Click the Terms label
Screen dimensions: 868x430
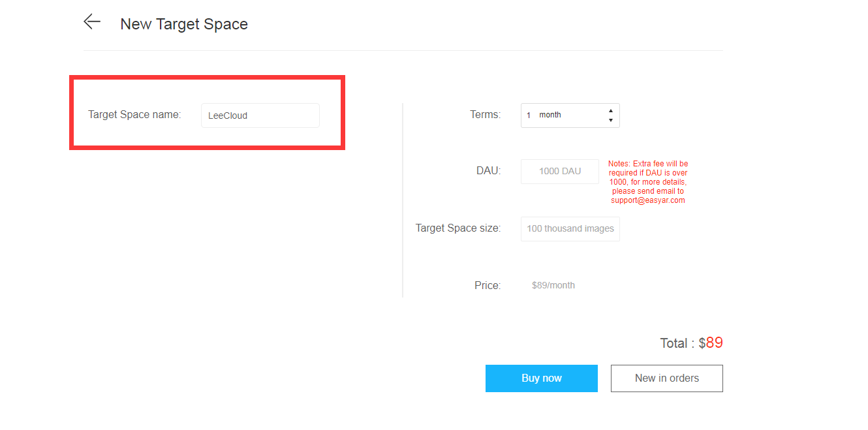(x=486, y=114)
